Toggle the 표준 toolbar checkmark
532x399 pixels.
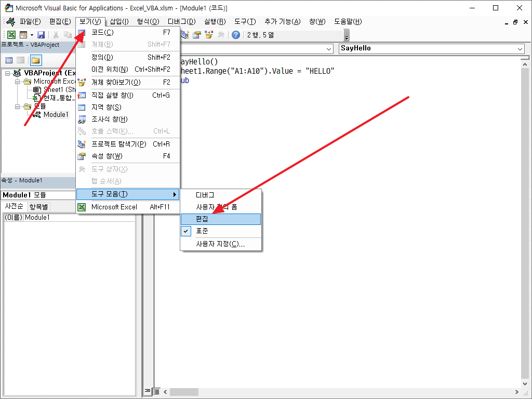pos(186,231)
